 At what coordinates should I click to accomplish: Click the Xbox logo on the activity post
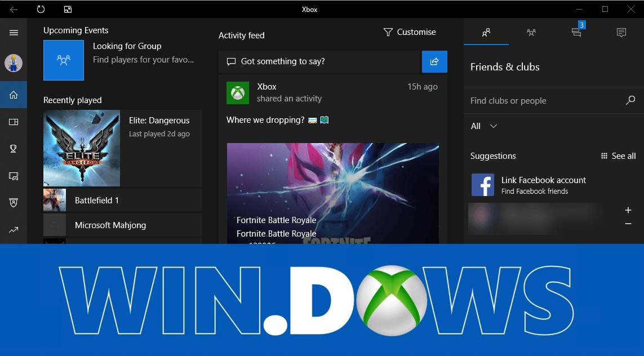pyautogui.click(x=238, y=93)
